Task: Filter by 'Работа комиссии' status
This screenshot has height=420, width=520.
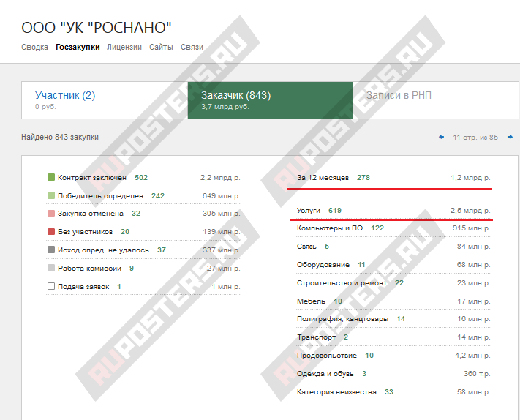Action: click(89, 269)
